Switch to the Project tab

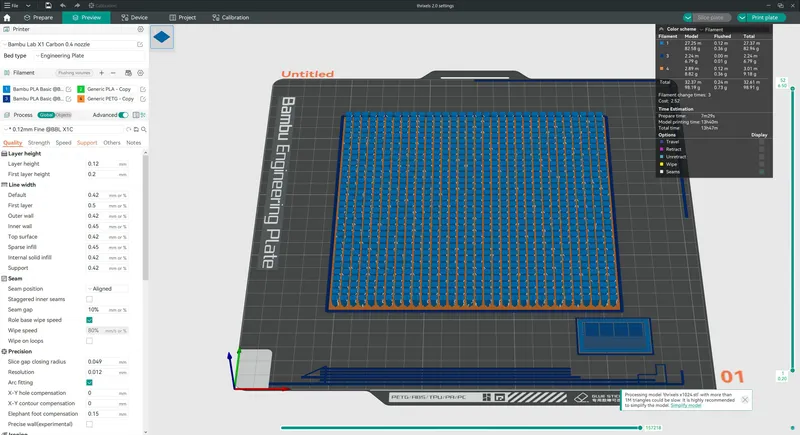[x=183, y=17]
